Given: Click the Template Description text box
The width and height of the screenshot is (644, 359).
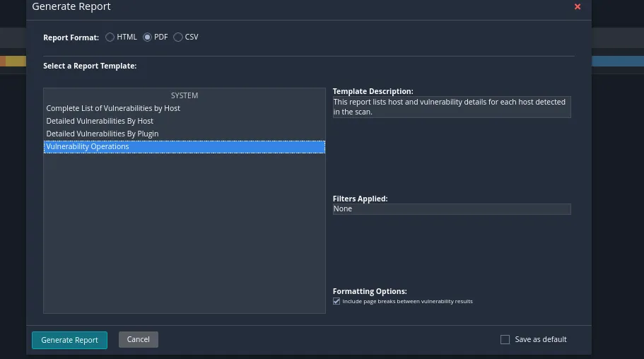Looking at the screenshot, I should pos(451,107).
